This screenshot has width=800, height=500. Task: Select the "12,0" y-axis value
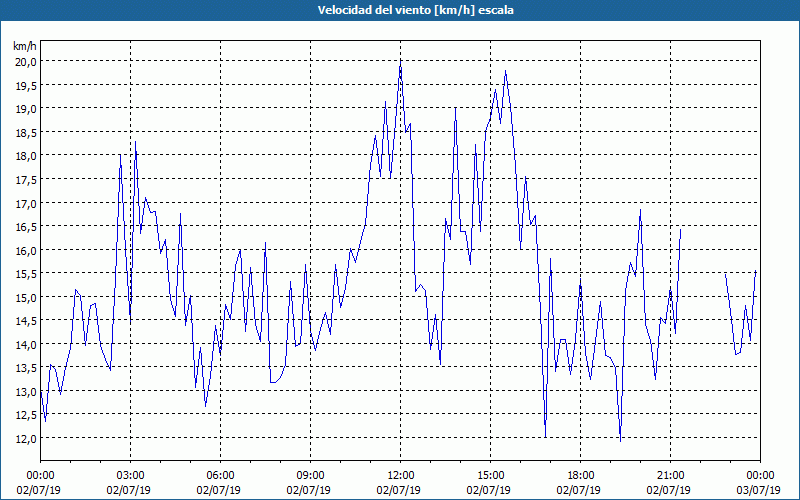(x=27, y=439)
